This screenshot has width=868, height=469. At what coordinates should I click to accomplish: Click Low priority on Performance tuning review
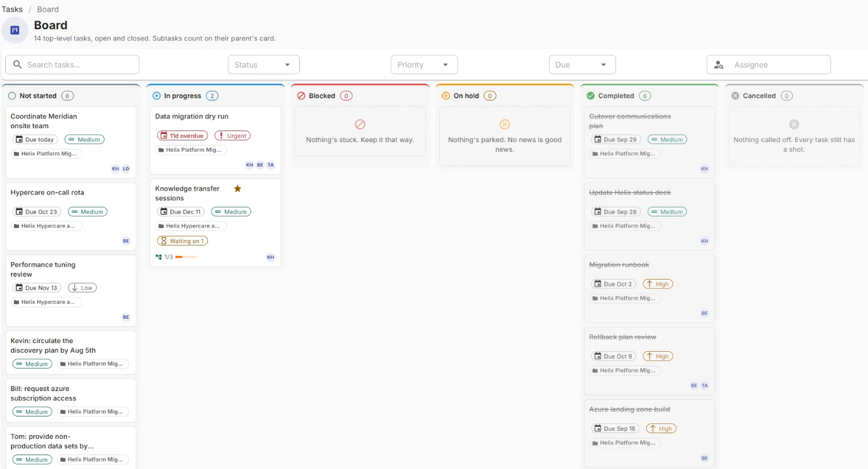pos(83,288)
